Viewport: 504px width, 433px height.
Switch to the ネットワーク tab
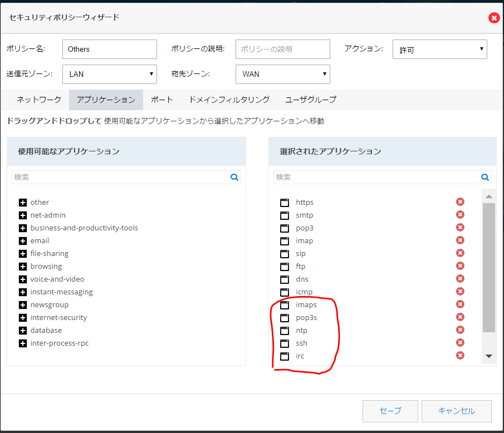click(38, 100)
